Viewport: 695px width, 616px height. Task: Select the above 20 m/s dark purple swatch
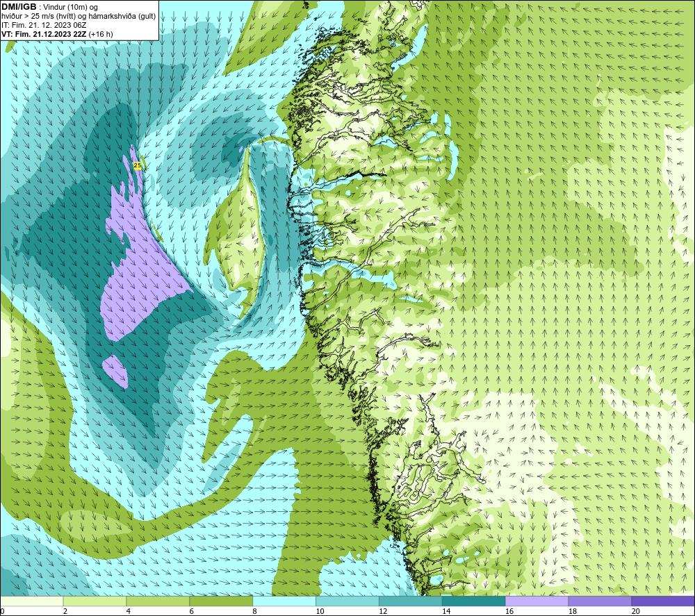pyautogui.click(x=662, y=601)
